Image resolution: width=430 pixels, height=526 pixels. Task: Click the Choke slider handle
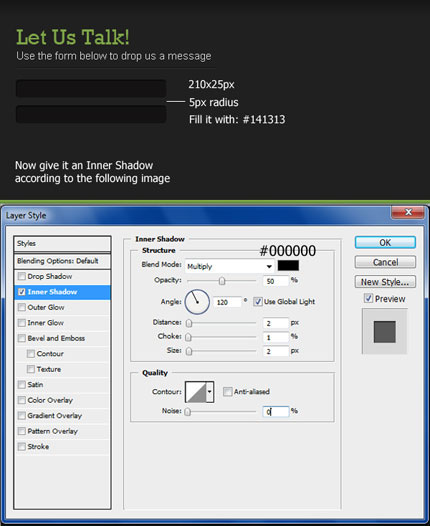coord(189,337)
